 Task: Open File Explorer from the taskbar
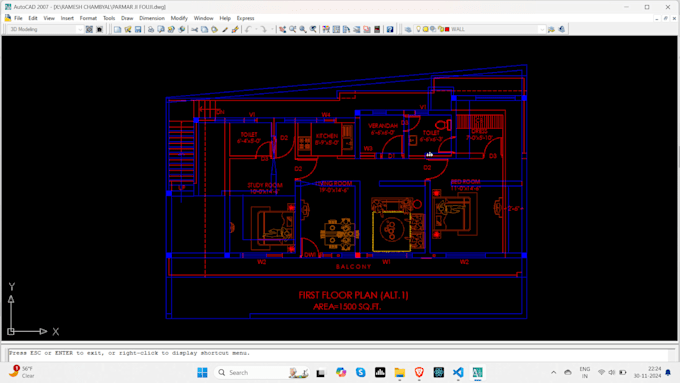coord(399,373)
